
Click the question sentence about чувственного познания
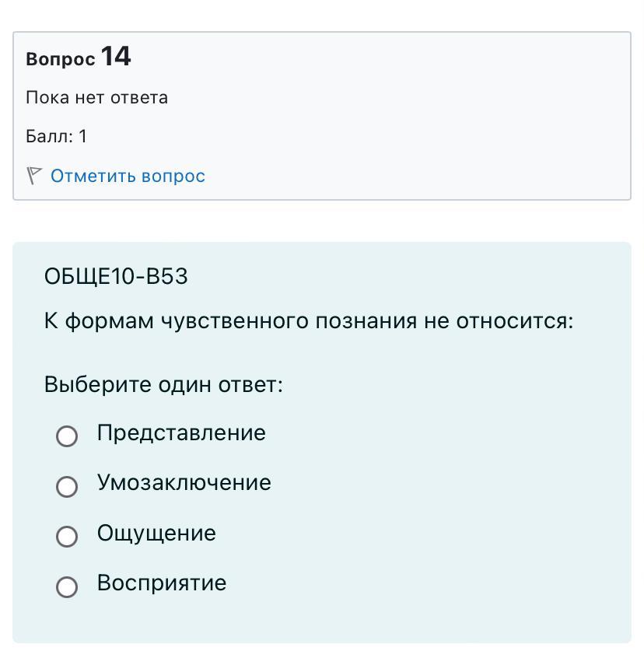(x=309, y=321)
